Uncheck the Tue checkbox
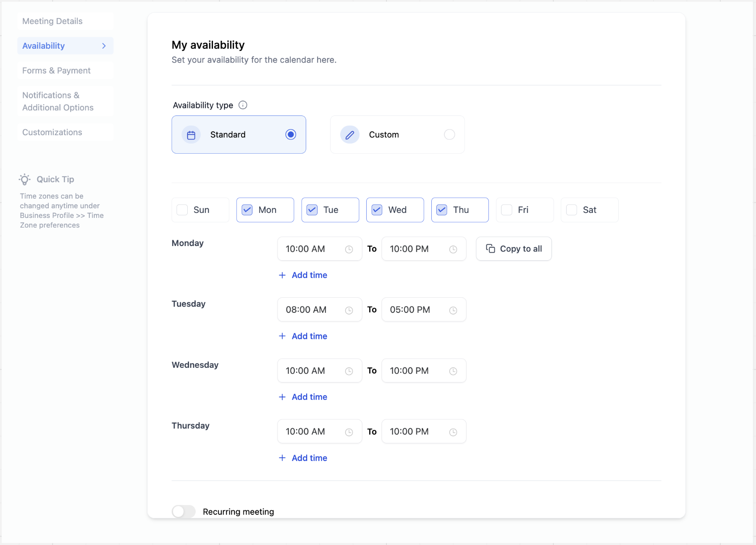Image resolution: width=756 pixels, height=545 pixels. 312,210
